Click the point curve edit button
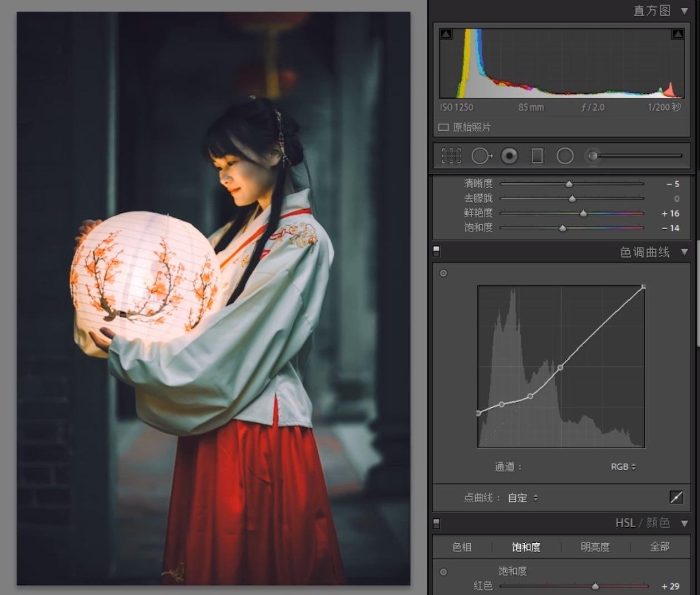Viewport: 700px width, 595px height. [676, 497]
